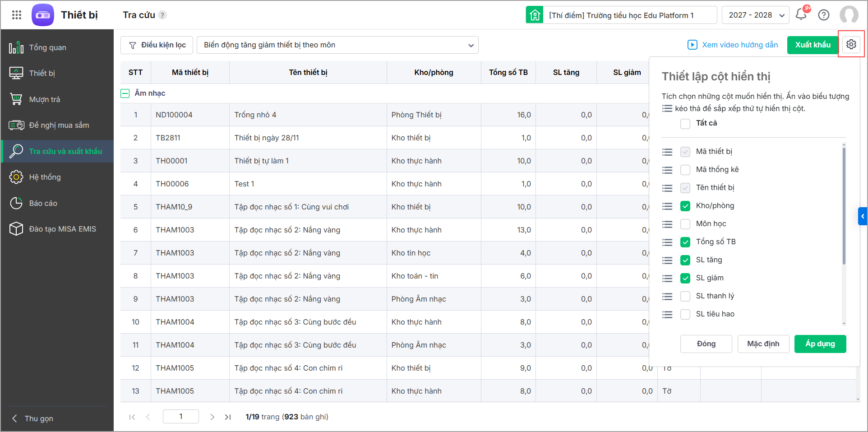Uncheck the Kho/phòng column checkbox
This screenshot has height=432, width=868.
(685, 206)
